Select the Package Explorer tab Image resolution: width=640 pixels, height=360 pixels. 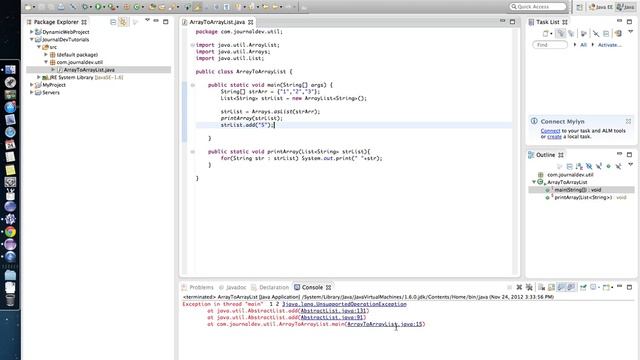point(56,22)
